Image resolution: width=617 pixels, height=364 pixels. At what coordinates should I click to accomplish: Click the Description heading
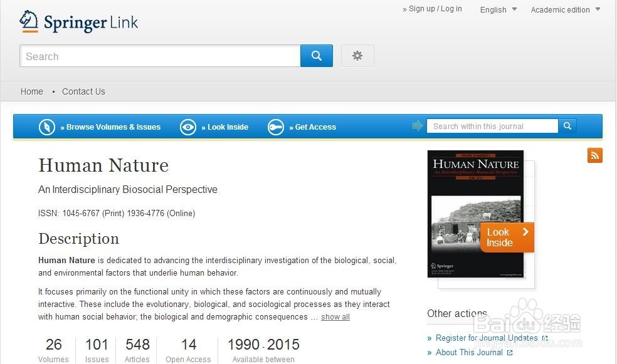pyautogui.click(x=79, y=239)
